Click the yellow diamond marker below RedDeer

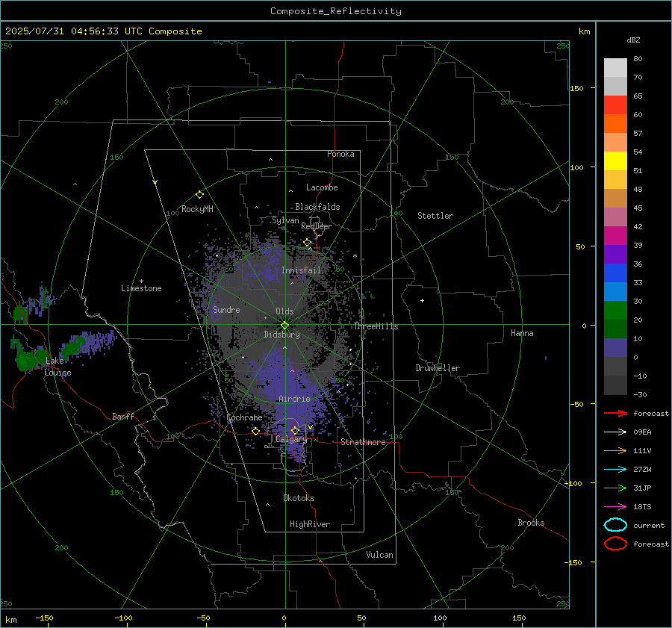point(308,243)
